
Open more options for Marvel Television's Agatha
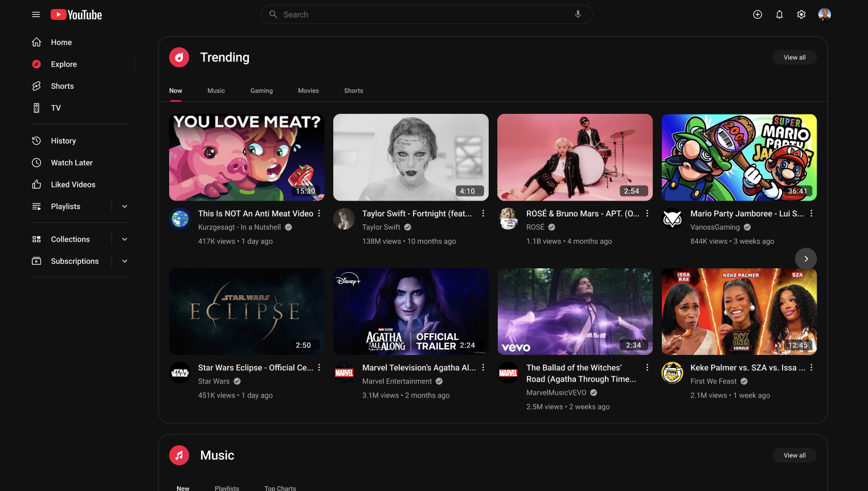(483, 368)
